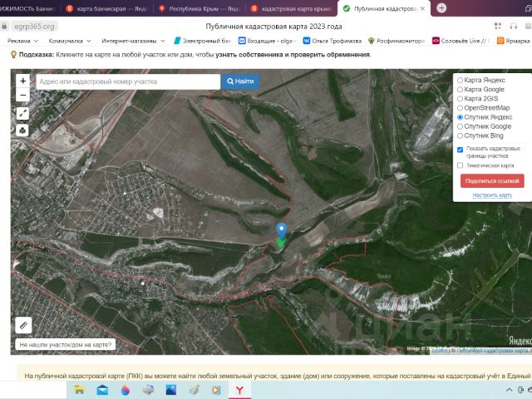
Task: Click the blue location pin marker
Action: coord(281,230)
